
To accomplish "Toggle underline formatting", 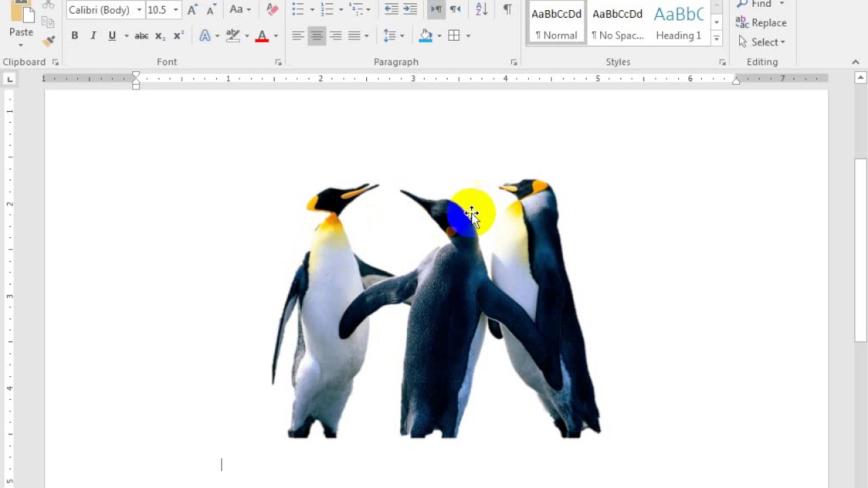I will [x=112, y=36].
